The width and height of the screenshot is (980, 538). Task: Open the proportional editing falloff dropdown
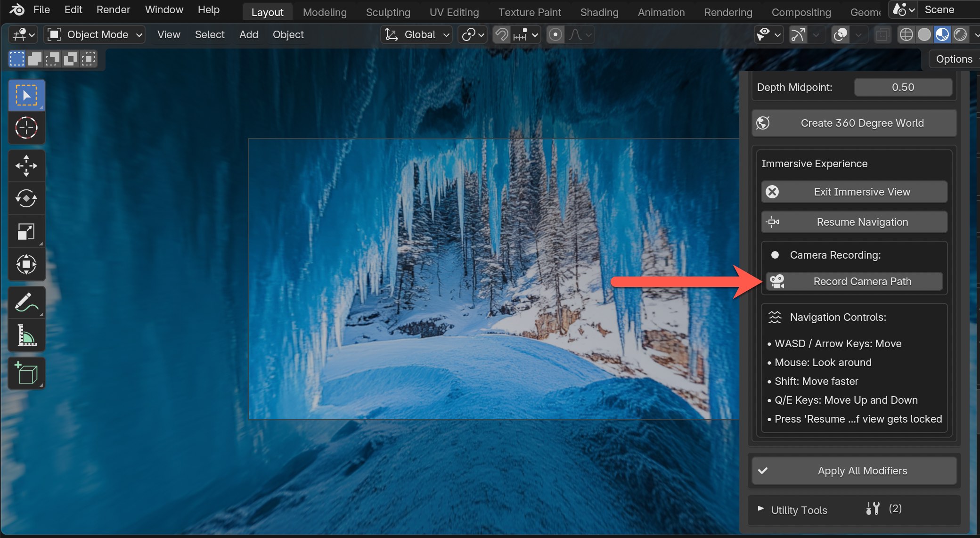580,34
